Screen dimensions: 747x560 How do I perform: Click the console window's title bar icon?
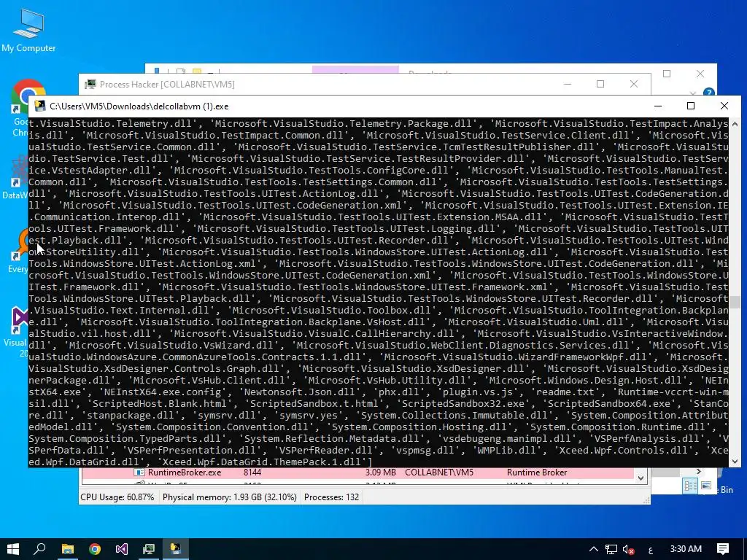41,106
